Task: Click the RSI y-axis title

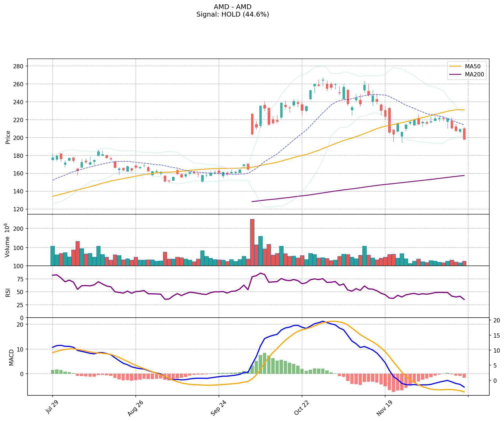Action: tap(8, 292)
